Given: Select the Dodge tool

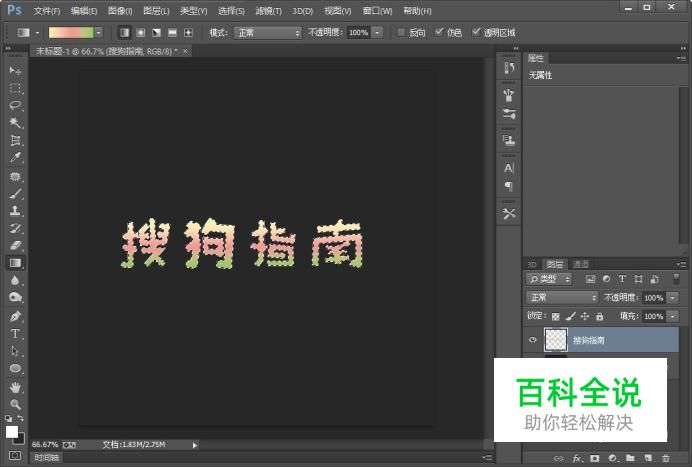Looking at the screenshot, I should point(15,298).
